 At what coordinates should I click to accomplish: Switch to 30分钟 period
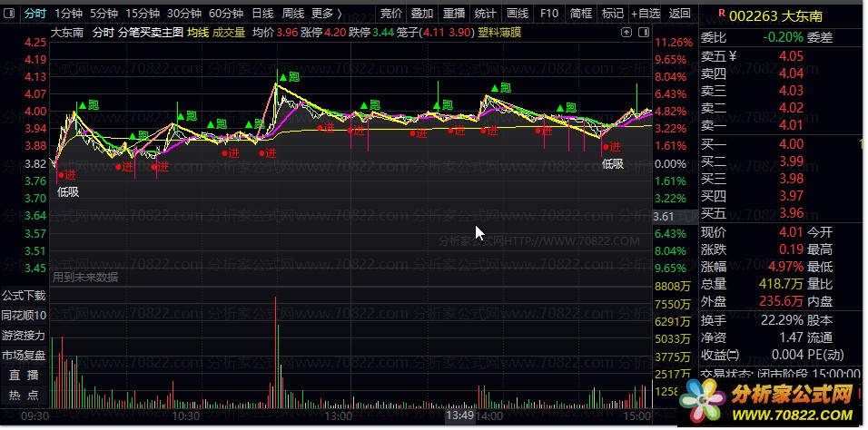pos(184,14)
